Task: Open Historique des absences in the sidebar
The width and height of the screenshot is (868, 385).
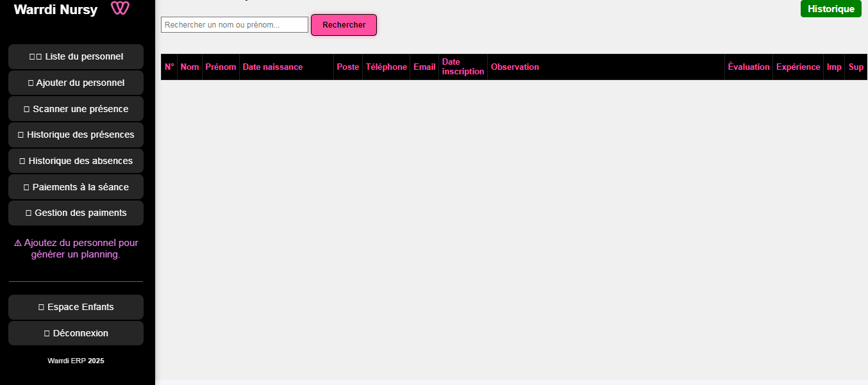Action: (76, 161)
